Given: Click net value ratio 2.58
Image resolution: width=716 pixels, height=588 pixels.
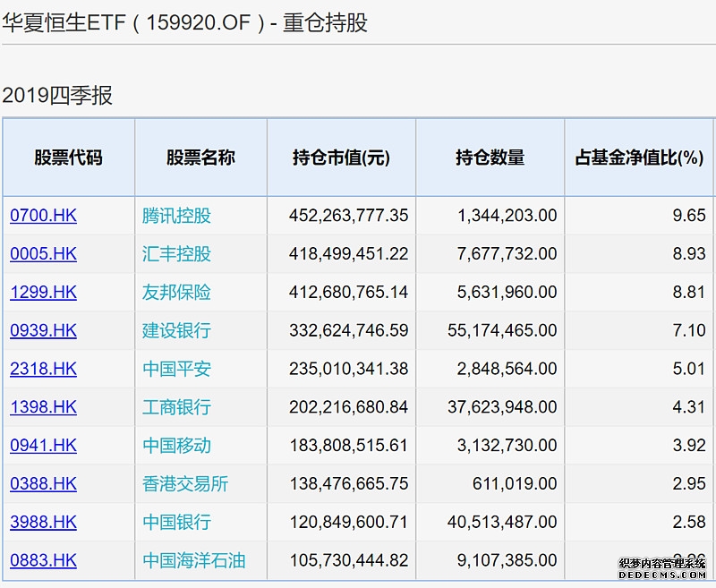Looking at the screenshot, I should tap(689, 523).
